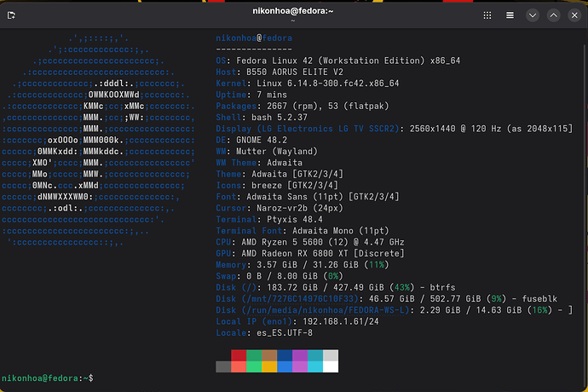Pick the bright green color block

254,367
